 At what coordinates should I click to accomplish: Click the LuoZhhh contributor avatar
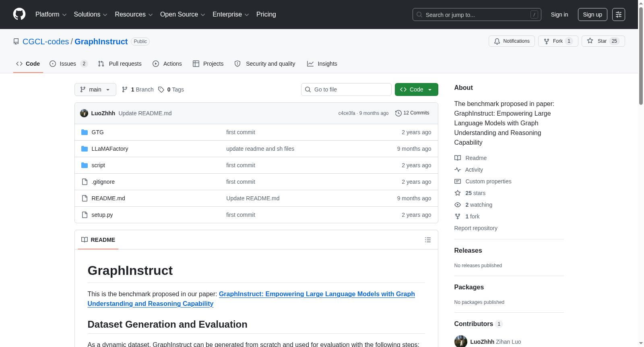461,342
